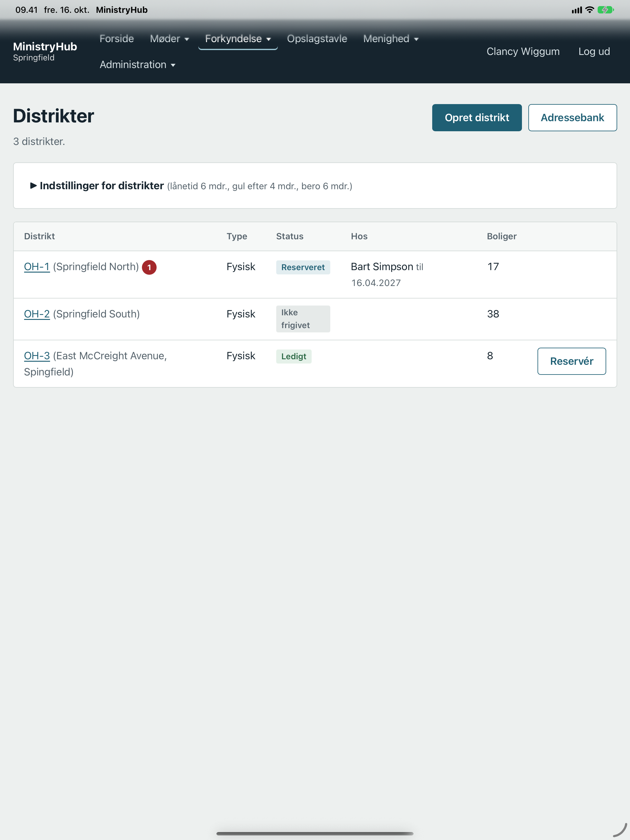
Task: Open Clancy Wiggum user profile
Action: 523,51
